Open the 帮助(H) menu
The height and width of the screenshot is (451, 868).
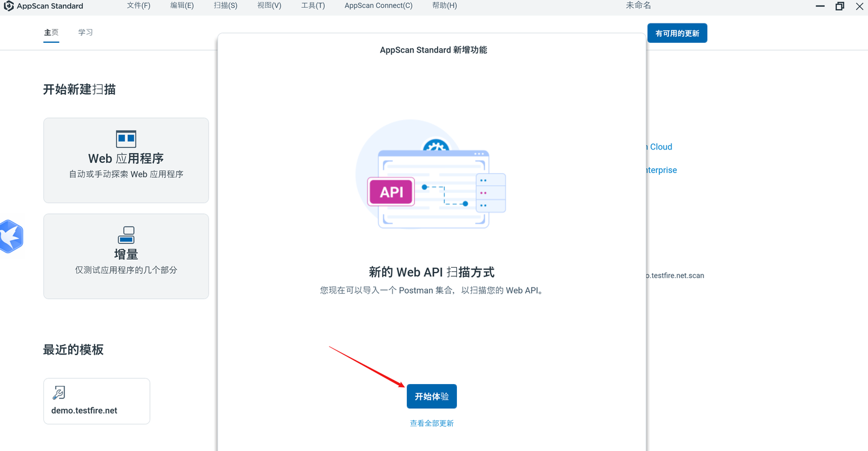pyautogui.click(x=444, y=5)
